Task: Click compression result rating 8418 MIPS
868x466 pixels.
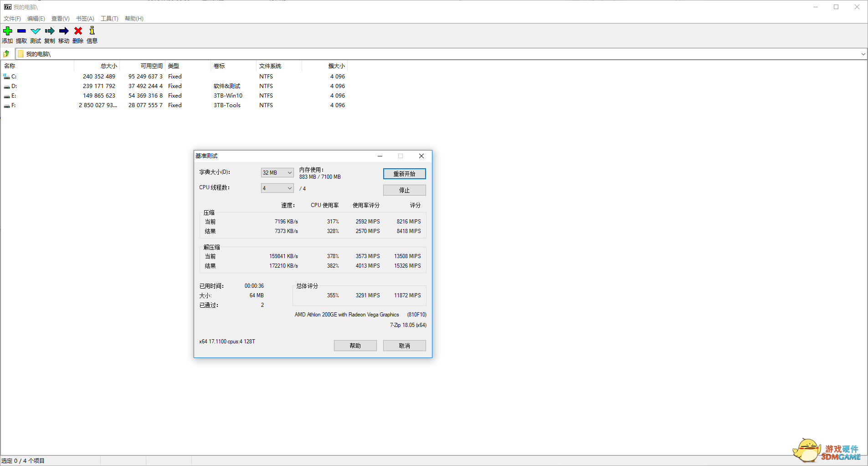Action: click(409, 231)
